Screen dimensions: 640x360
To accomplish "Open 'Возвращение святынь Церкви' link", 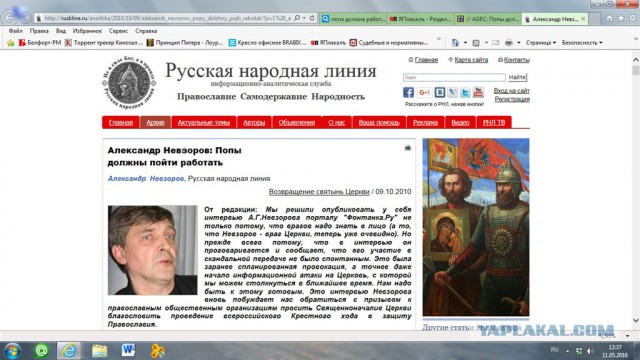I will coord(319,191).
